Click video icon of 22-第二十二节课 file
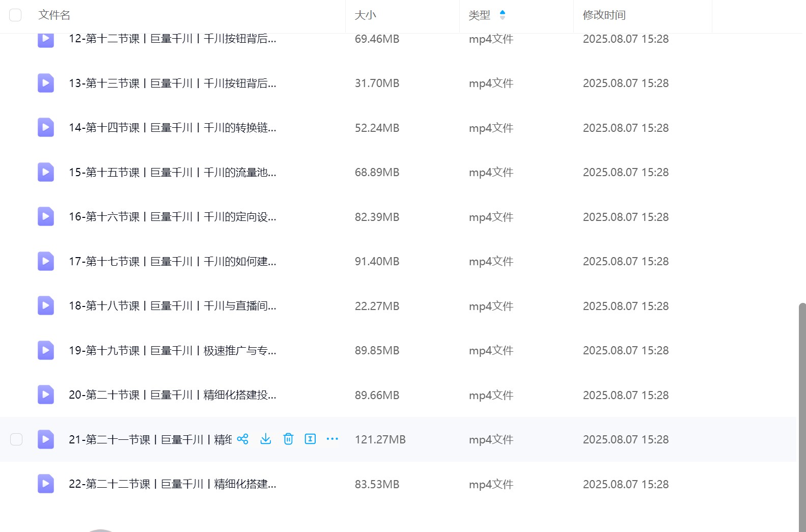Image resolution: width=806 pixels, height=532 pixels. click(x=46, y=484)
